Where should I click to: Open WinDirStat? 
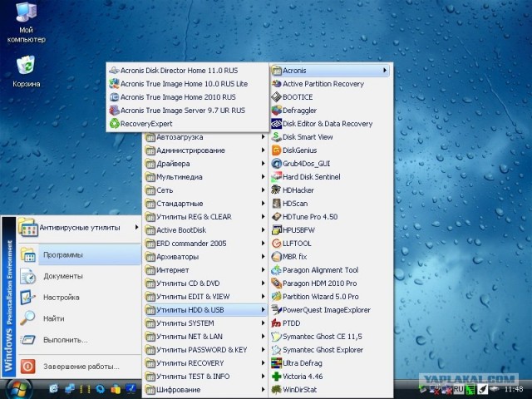pyautogui.click(x=331, y=390)
